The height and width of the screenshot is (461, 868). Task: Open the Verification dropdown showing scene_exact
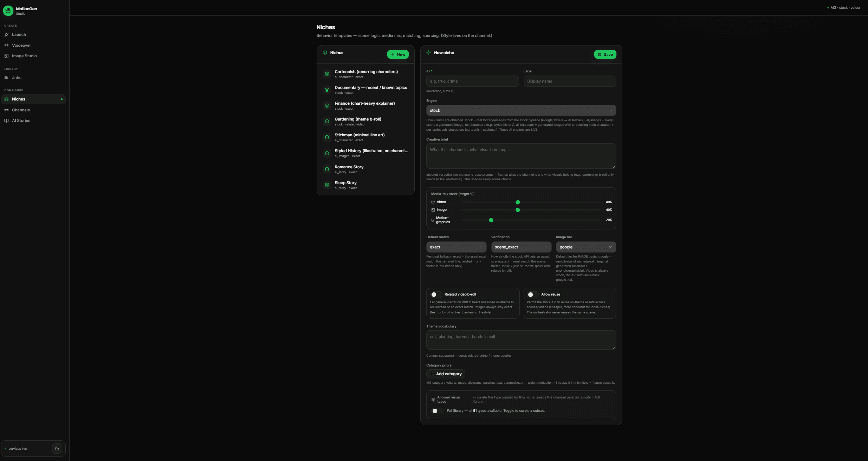tap(521, 247)
